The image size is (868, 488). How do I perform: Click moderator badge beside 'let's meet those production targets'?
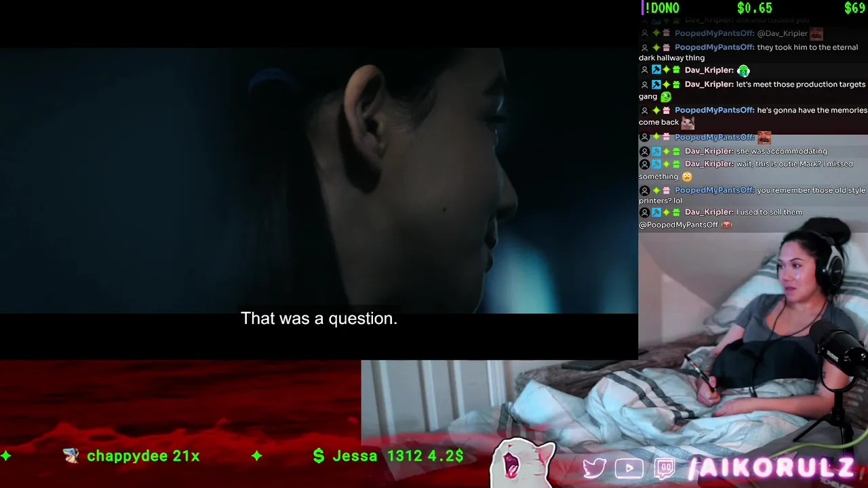click(x=656, y=85)
